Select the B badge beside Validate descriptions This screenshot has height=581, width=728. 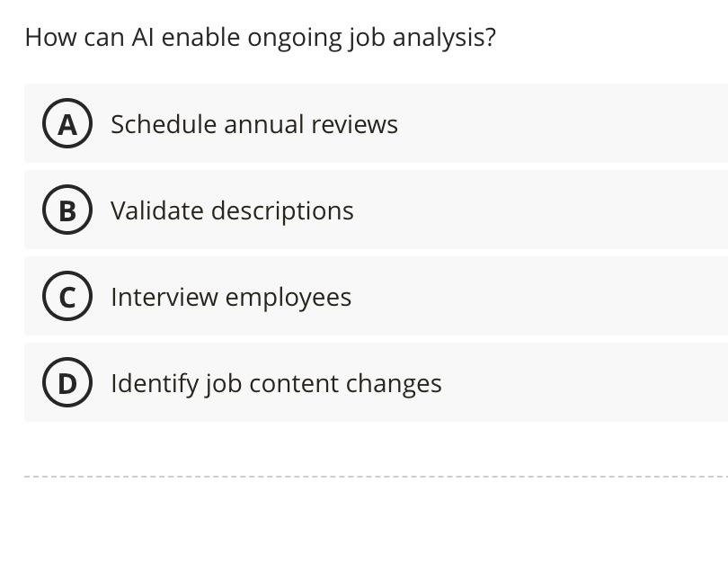tap(67, 210)
